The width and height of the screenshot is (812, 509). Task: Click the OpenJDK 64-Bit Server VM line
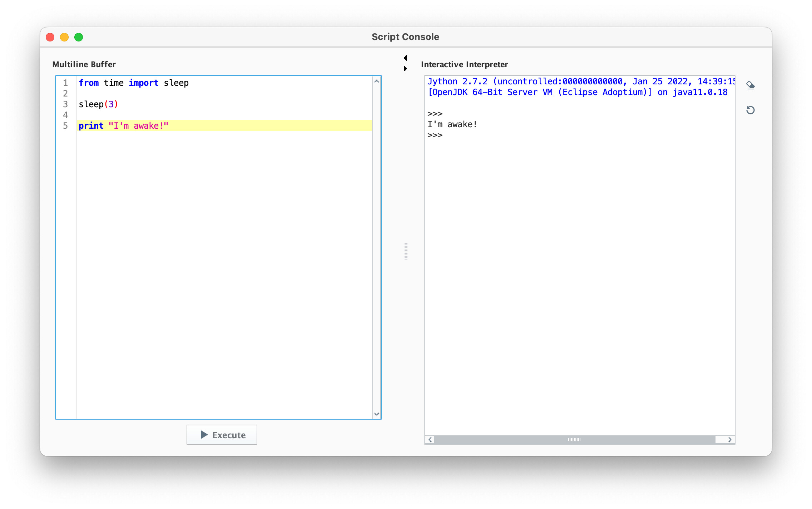click(x=578, y=92)
